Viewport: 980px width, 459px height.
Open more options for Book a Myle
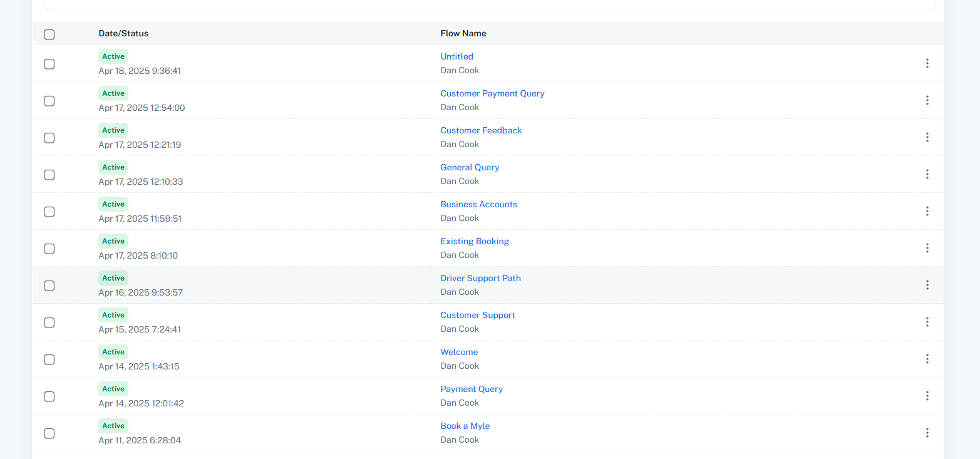pos(927,433)
